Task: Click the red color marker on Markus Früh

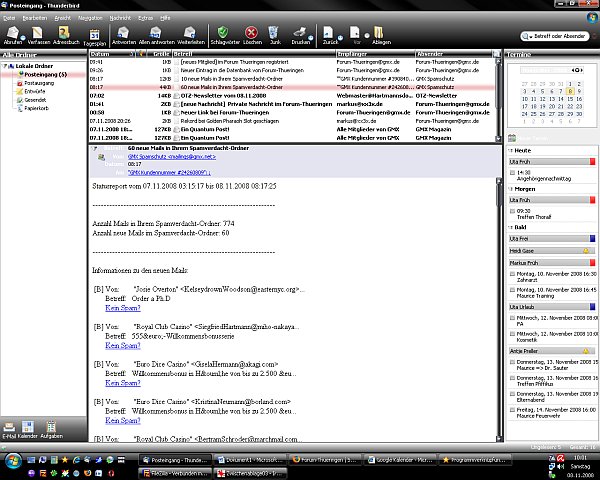Action: (592, 263)
